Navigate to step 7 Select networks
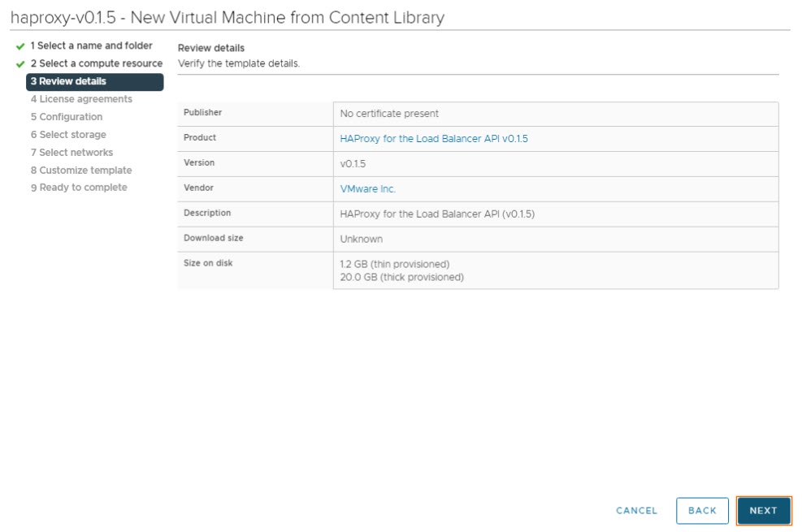802x532 pixels. click(72, 153)
